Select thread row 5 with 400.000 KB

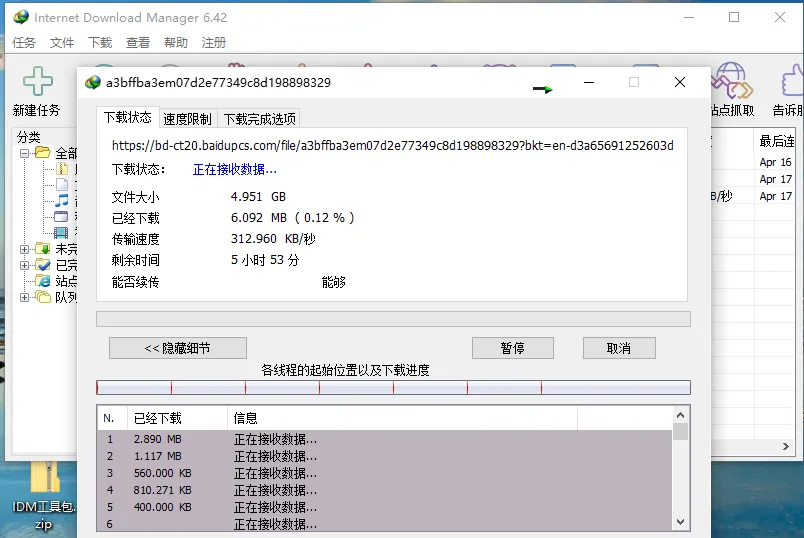[x=385, y=507]
